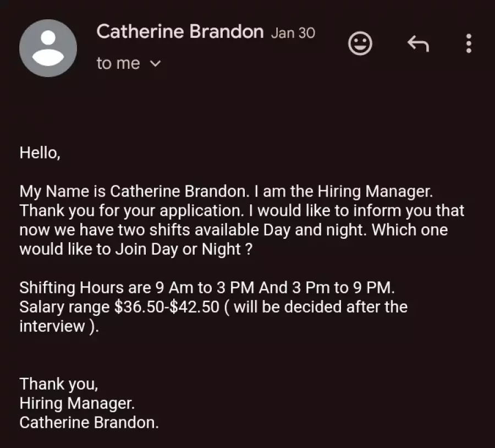The height and width of the screenshot is (448, 495).
Task: Tap the Jan 30 date stamp
Action: click(293, 33)
